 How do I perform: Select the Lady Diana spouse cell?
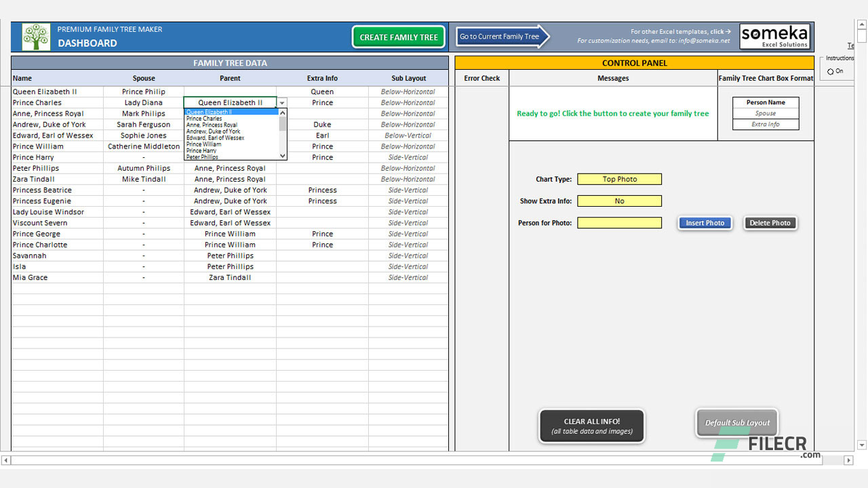point(144,103)
